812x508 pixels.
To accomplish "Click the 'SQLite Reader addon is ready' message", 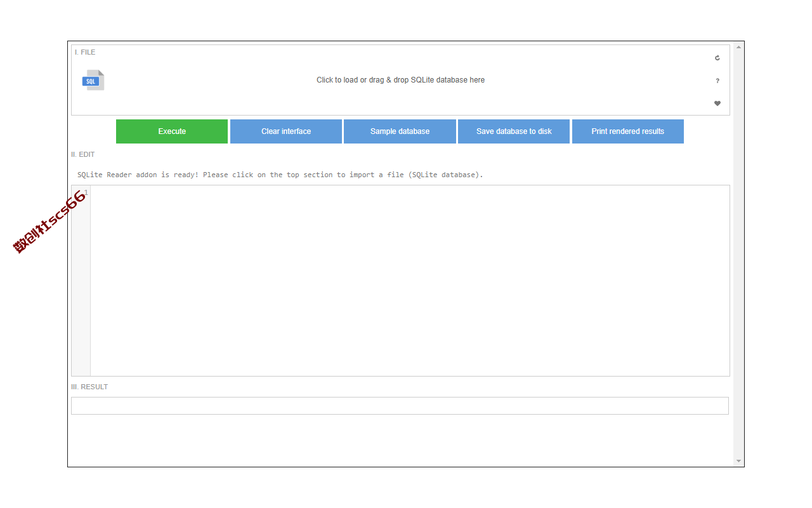I will tap(280, 175).
